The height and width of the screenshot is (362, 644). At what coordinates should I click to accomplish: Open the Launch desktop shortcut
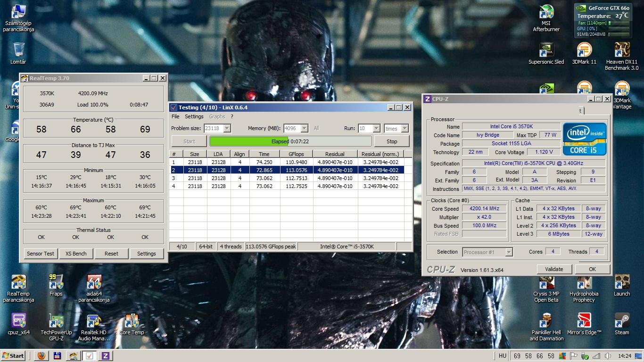point(622,286)
